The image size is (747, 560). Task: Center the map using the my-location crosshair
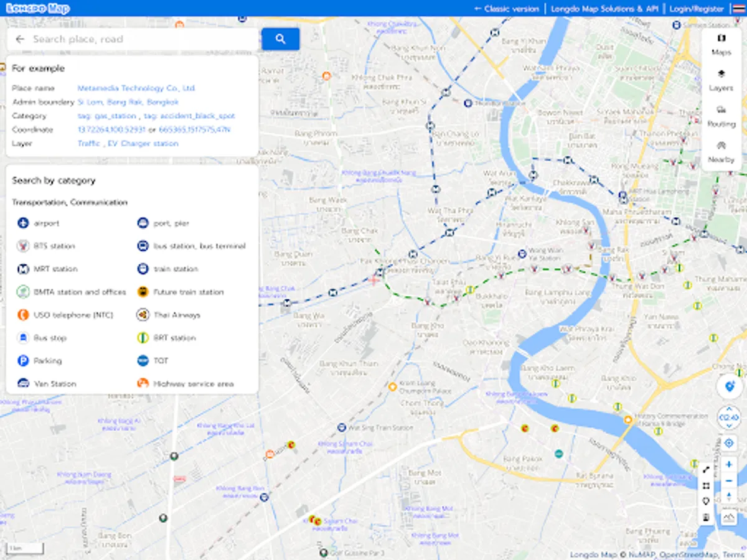pyautogui.click(x=728, y=442)
